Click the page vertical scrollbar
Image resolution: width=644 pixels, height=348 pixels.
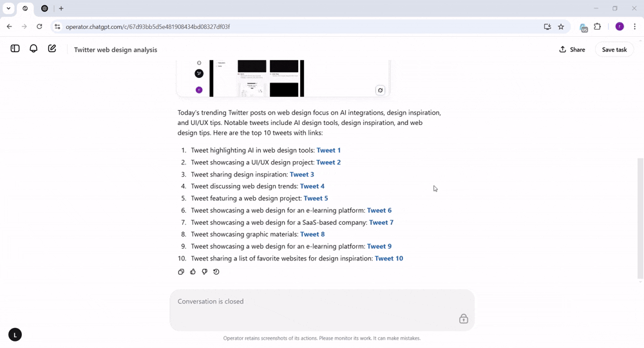(x=640, y=218)
